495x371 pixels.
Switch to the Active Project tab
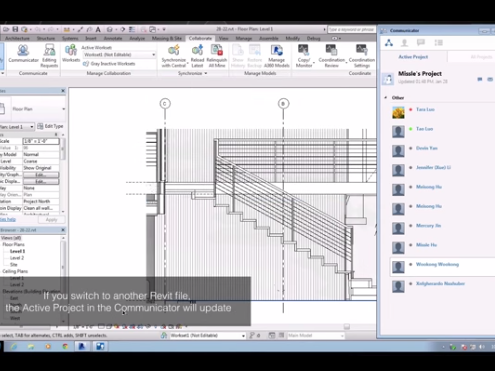[413, 57]
